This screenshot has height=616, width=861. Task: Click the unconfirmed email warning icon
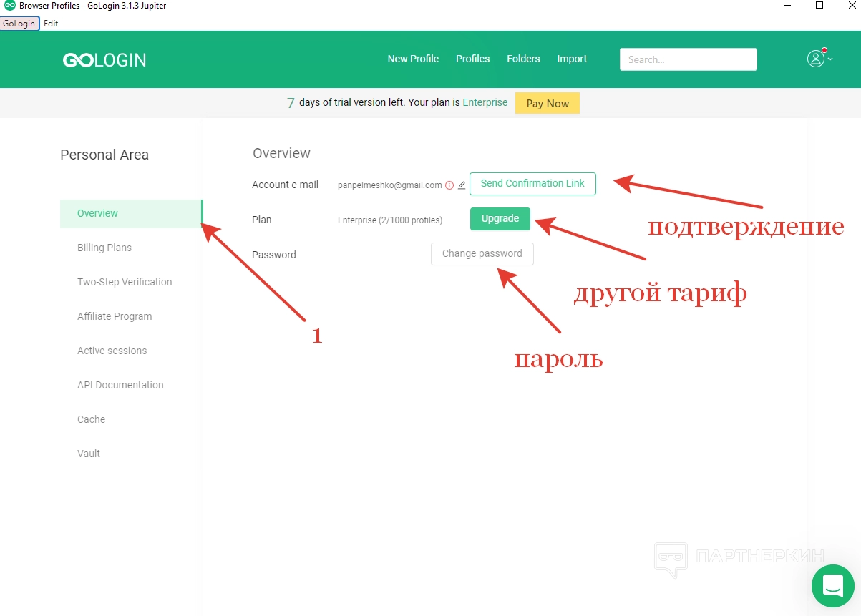coord(449,185)
